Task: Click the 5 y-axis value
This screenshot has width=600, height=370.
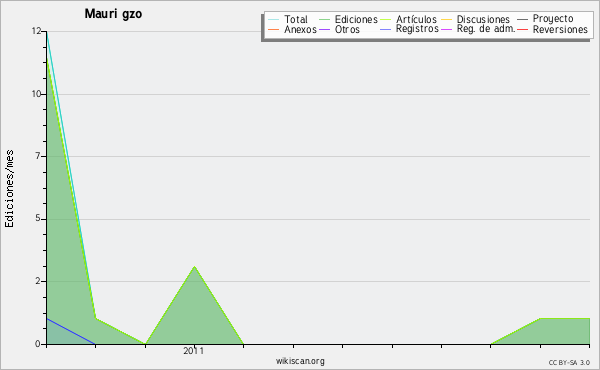Action: [38, 218]
